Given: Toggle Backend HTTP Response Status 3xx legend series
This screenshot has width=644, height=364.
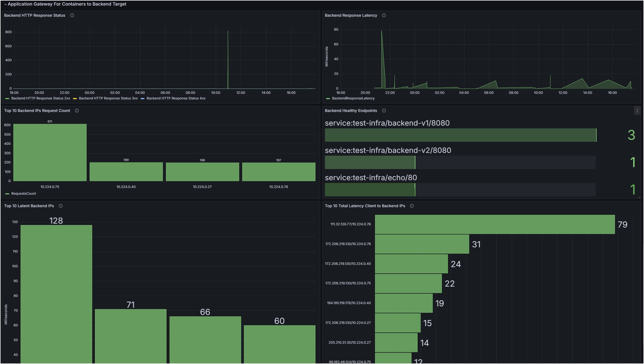Looking at the screenshot, I should [x=108, y=98].
